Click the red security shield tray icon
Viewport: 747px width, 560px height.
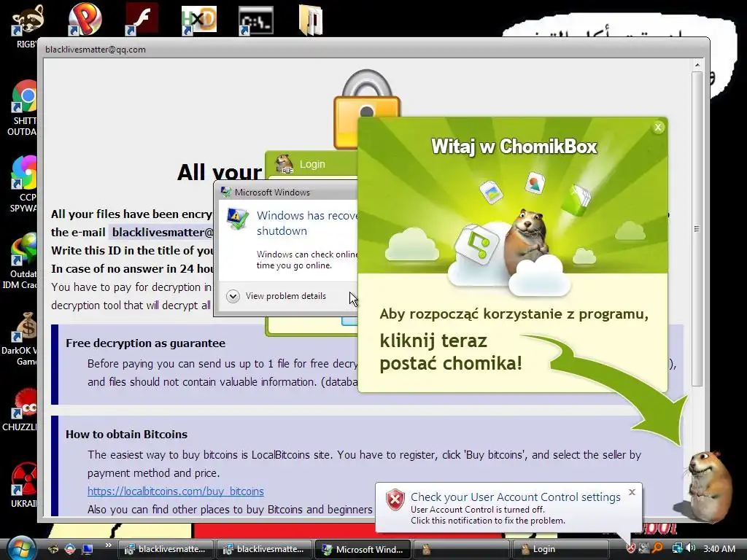(631, 548)
